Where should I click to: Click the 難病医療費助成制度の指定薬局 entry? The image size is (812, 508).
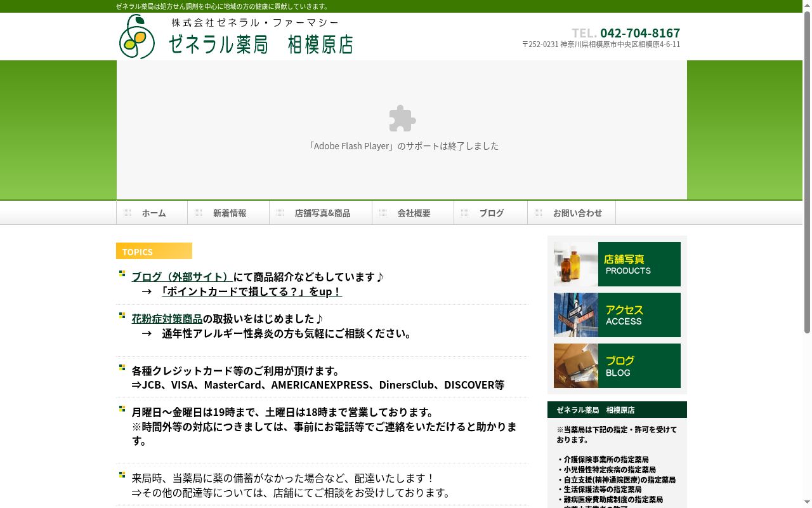[x=610, y=500]
